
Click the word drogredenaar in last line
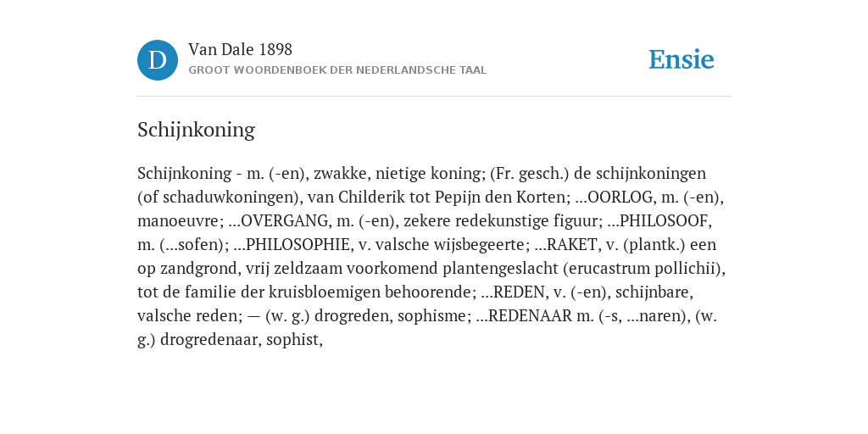coord(209,340)
